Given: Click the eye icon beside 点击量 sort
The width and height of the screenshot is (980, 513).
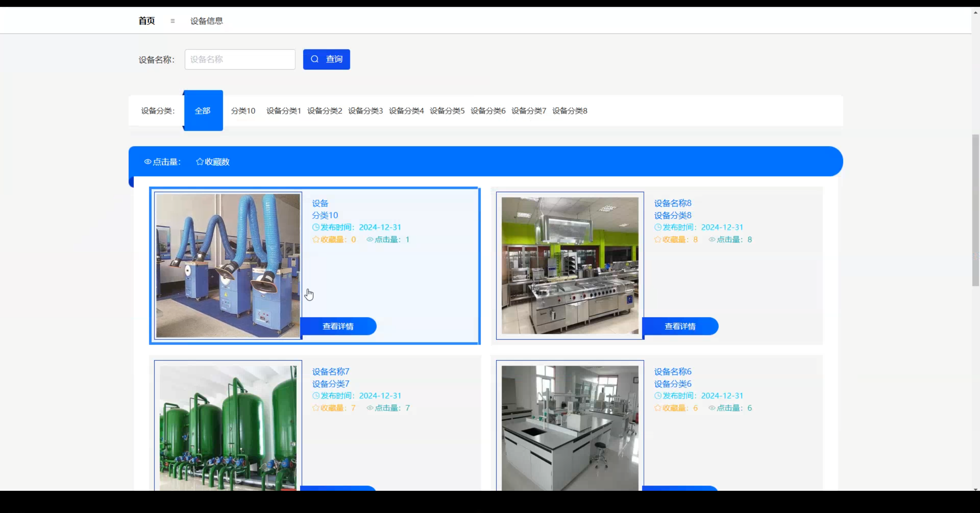Looking at the screenshot, I should [147, 162].
